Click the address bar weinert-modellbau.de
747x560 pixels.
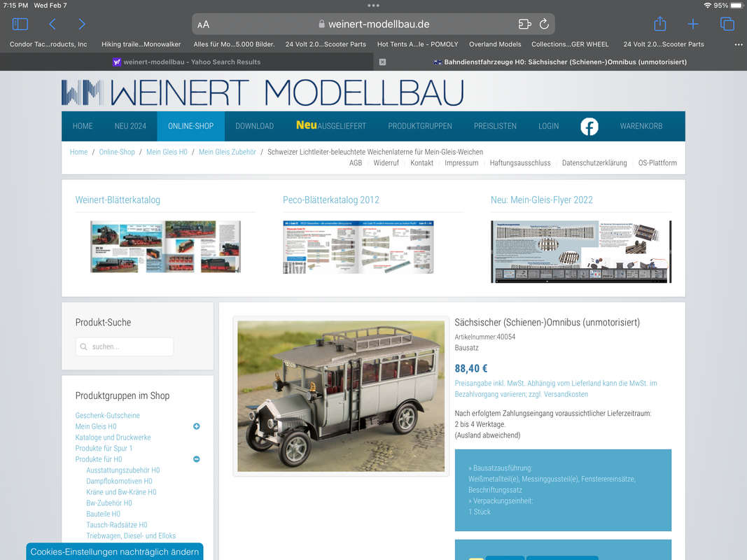[374, 24]
